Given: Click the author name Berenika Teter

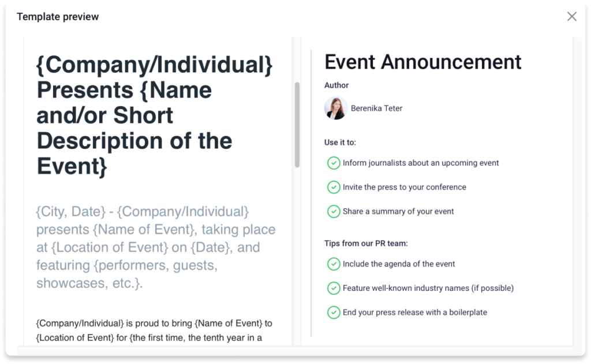Looking at the screenshot, I should click(x=376, y=108).
